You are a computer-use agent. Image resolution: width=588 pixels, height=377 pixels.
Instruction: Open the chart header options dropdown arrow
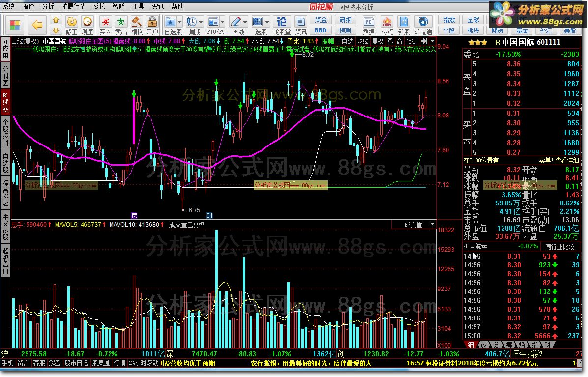(432, 41)
